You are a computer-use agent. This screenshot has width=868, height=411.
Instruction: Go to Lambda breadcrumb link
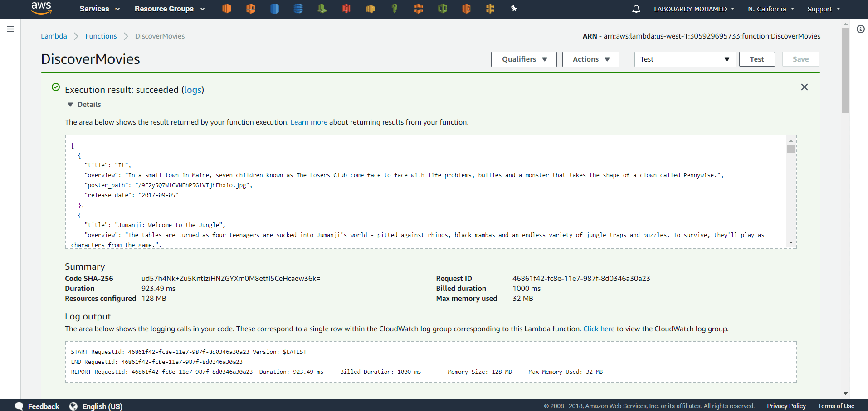click(x=54, y=36)
